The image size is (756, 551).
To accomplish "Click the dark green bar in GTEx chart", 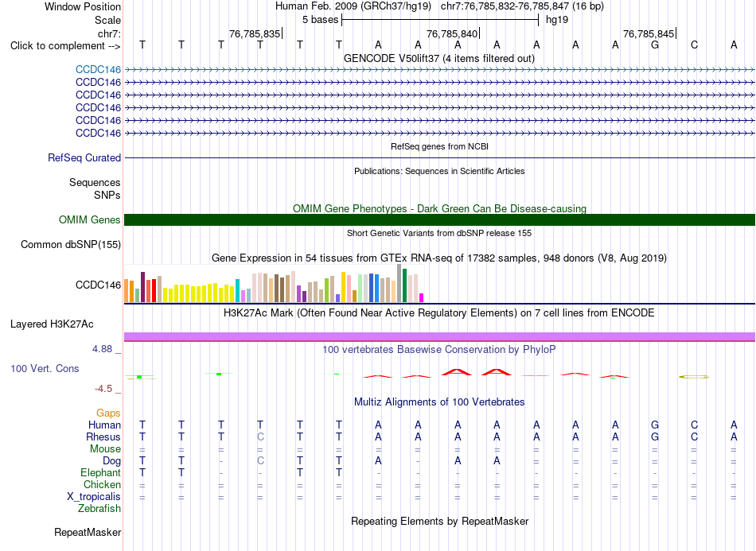I will click(404, 285).
